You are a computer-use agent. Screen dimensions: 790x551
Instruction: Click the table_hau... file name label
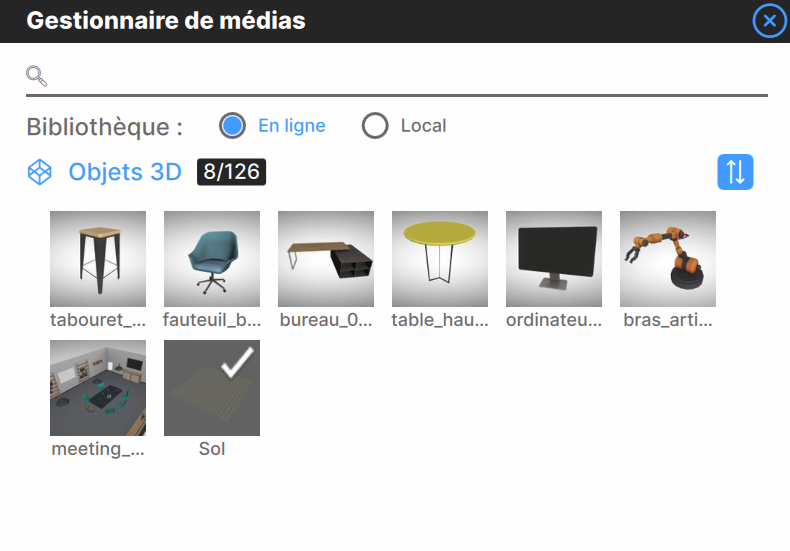440,320
